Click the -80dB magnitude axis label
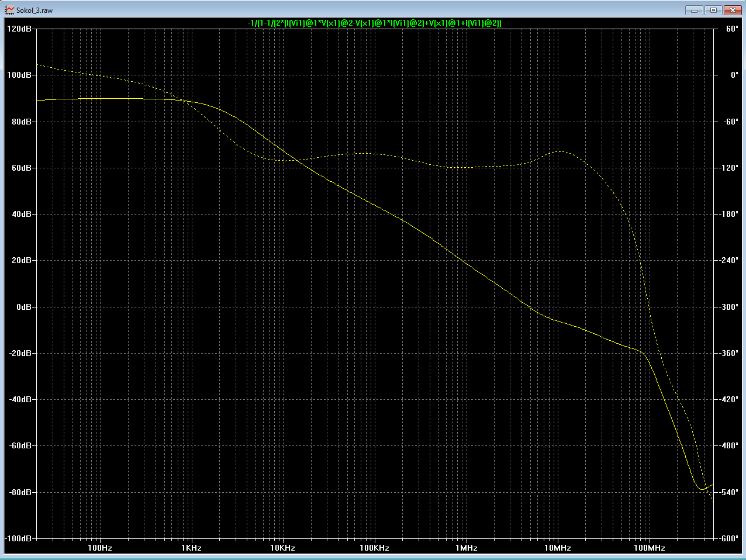 [x=20, y=492]
